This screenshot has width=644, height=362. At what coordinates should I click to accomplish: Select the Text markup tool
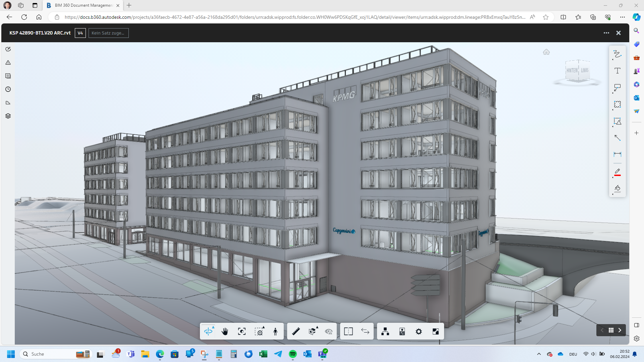pyautogui.click(x=617, y=71)
